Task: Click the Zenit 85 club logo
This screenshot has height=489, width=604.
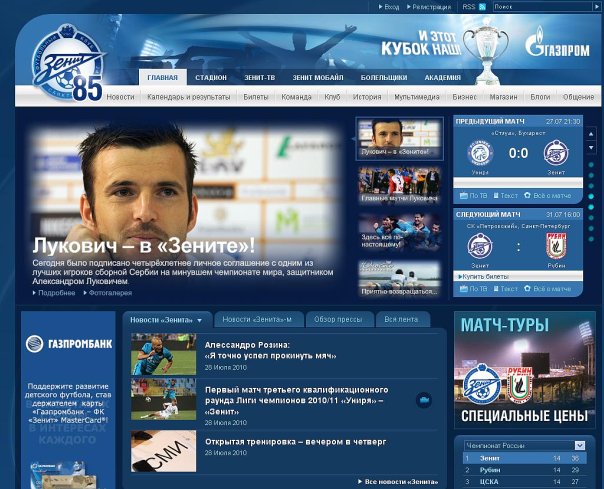Action: pyautogui.click(x=66, y=66)
